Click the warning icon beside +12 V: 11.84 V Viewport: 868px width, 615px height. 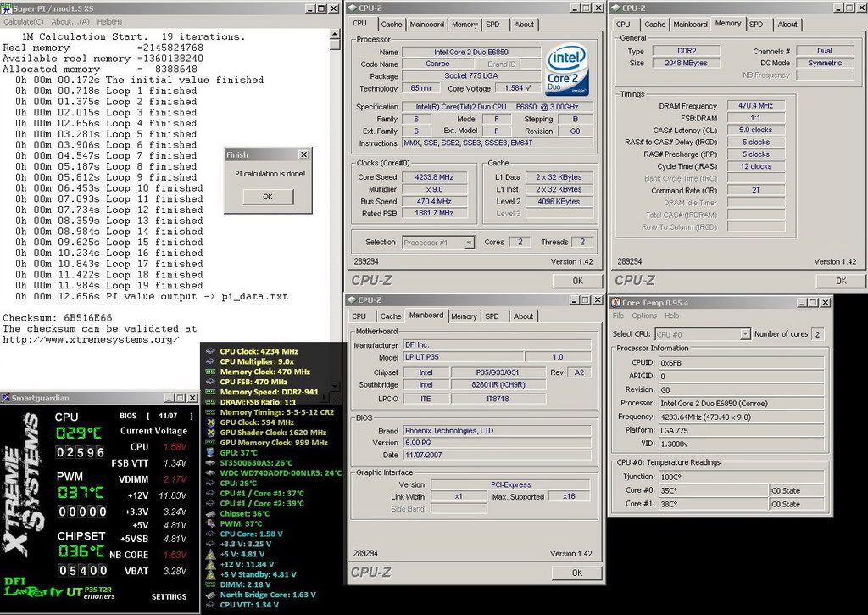210,564
